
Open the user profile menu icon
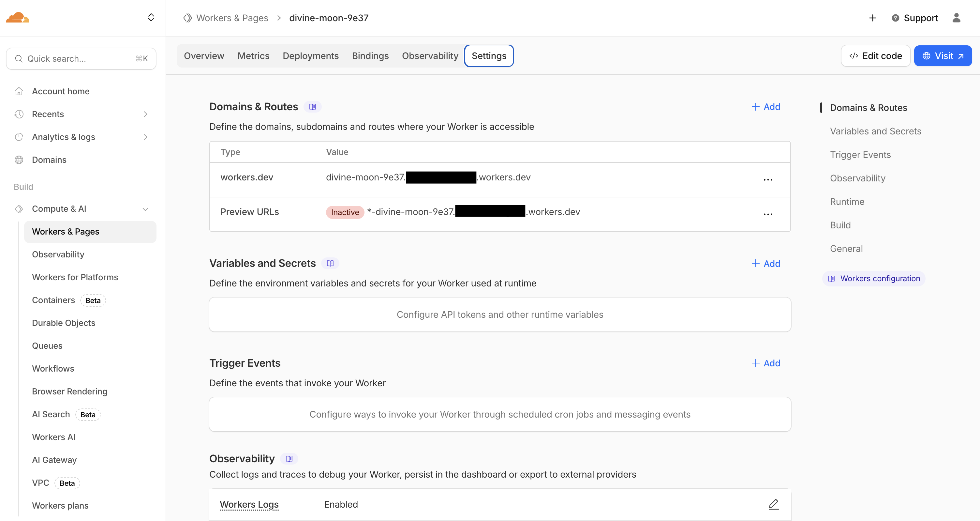pos(957,18)
